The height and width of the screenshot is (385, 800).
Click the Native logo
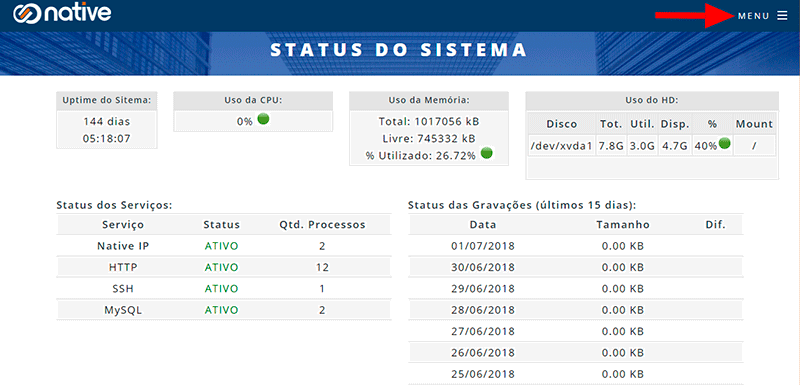(x=62, y=14)
